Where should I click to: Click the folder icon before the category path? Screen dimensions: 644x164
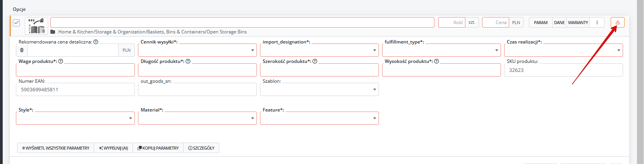(53, 32)
